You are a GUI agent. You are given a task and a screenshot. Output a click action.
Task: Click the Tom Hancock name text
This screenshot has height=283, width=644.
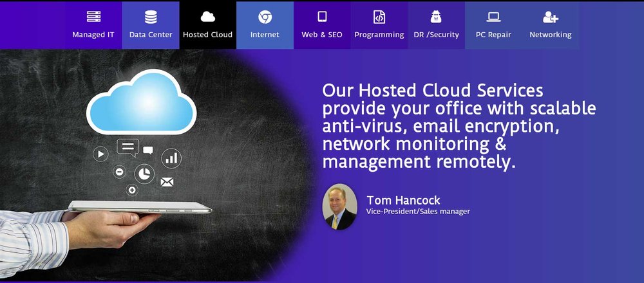[403, 200]
